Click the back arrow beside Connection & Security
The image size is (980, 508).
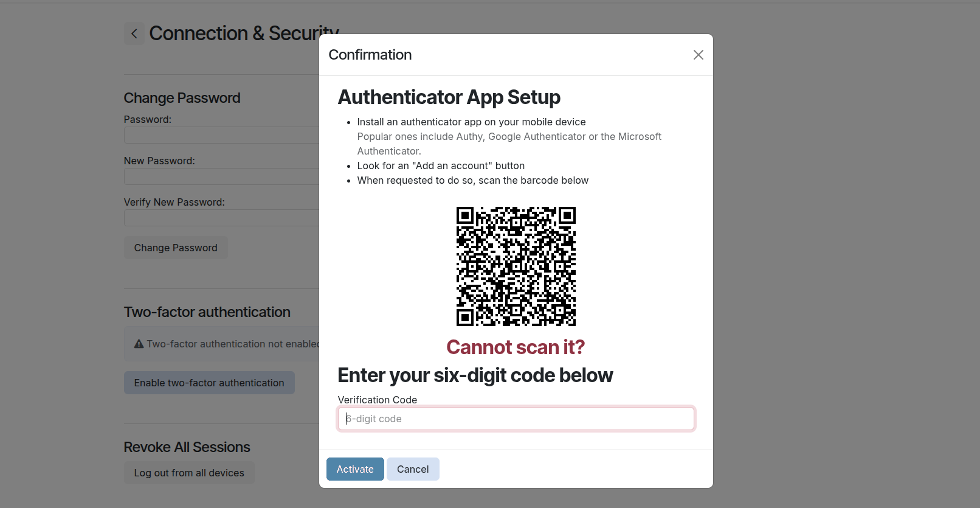click(x=134, y=33)
